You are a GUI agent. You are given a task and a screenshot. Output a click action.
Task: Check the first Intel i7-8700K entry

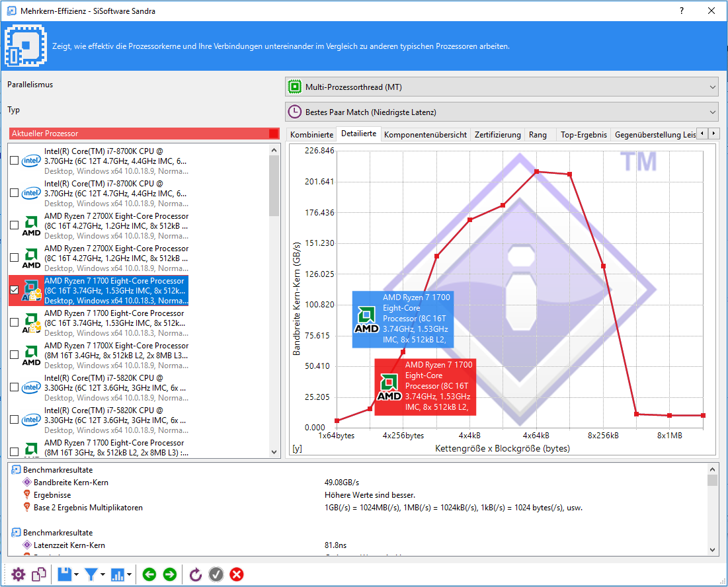[x=15, y=161]
